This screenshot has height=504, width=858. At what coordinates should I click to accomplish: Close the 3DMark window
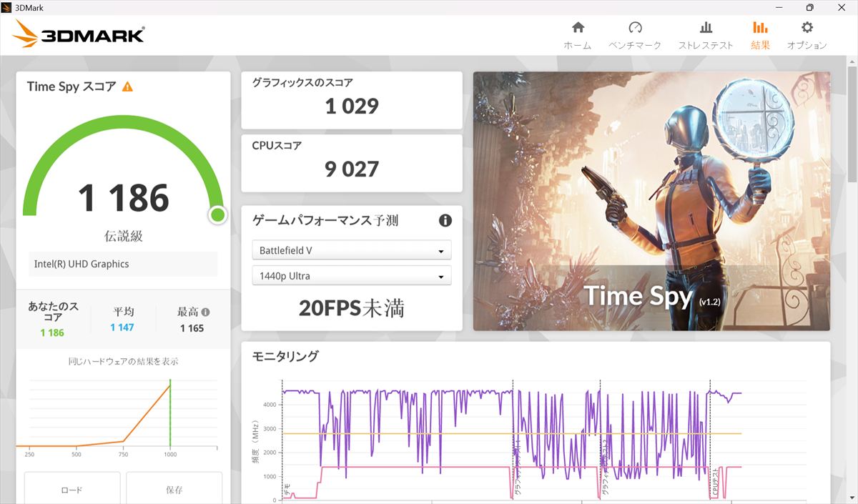[x=842, y=7]
